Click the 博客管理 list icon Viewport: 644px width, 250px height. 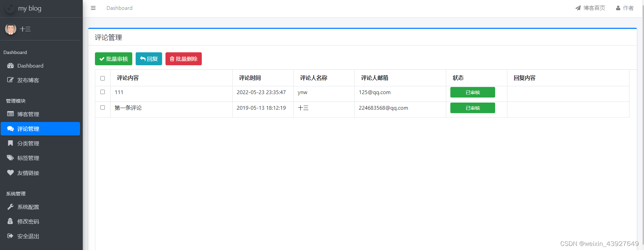coord(11,114)
